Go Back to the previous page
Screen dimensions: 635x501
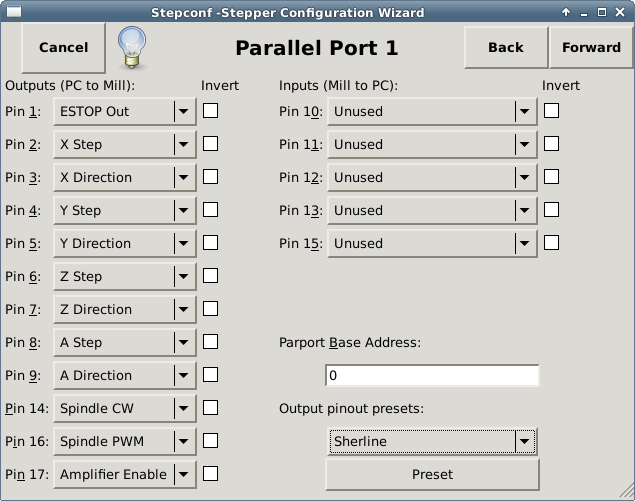point(505,47)
